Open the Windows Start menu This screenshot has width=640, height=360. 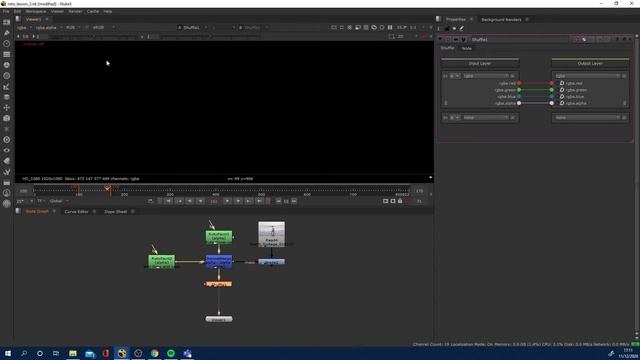[x=8, y=353]
